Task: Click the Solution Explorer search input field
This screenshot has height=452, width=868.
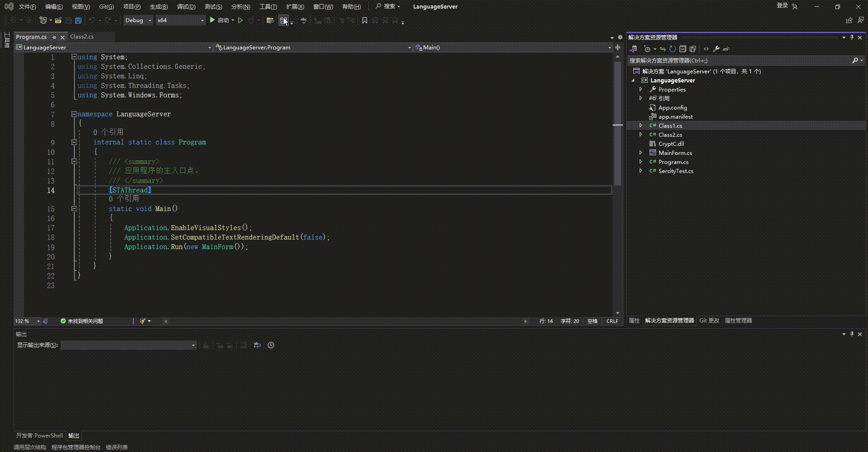Action: [739, 60]
